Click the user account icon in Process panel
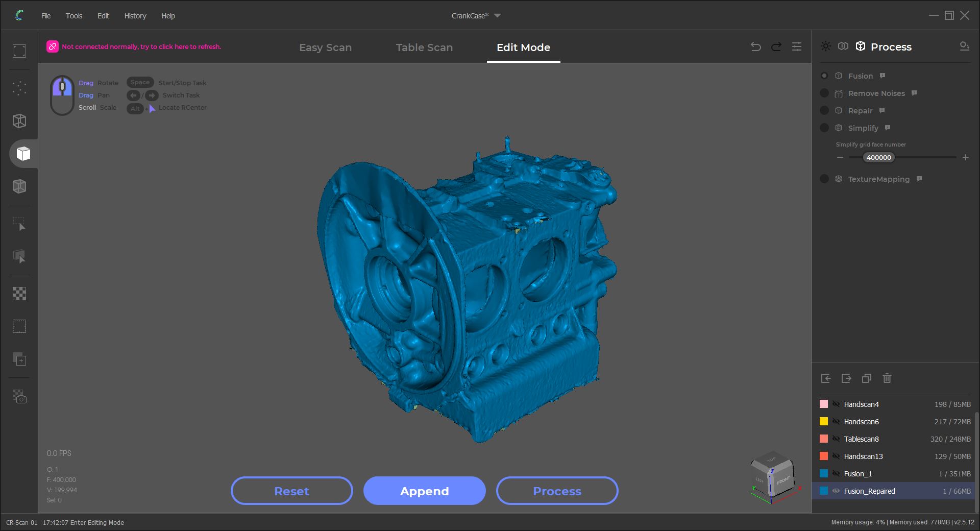This screenshot has width=980, height=531. click(x=964, y=46)
